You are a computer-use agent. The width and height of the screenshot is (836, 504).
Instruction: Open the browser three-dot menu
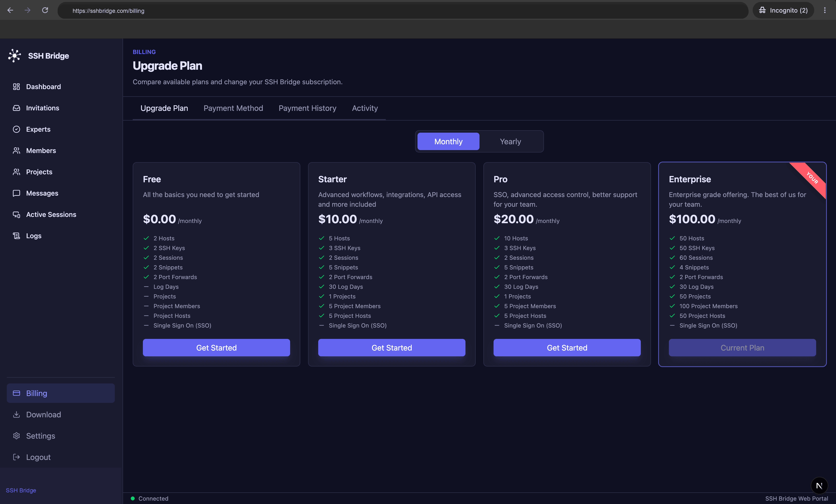click(825, 10)
